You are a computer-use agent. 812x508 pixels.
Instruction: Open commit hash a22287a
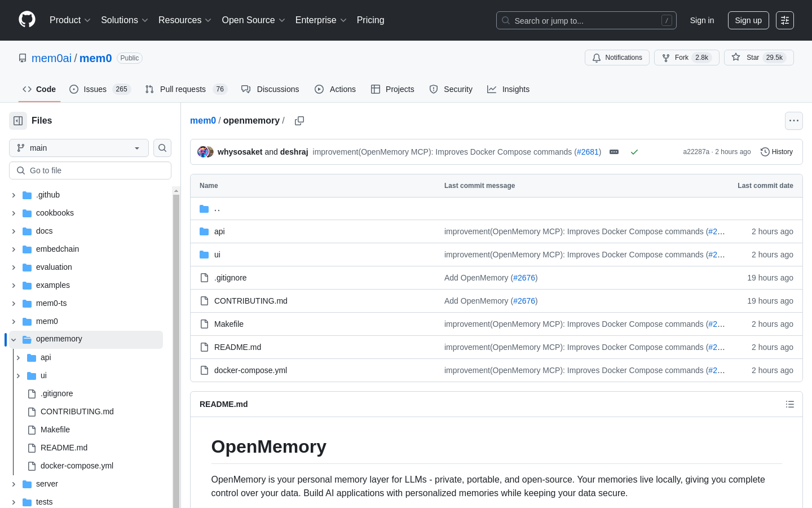(696, 152)
